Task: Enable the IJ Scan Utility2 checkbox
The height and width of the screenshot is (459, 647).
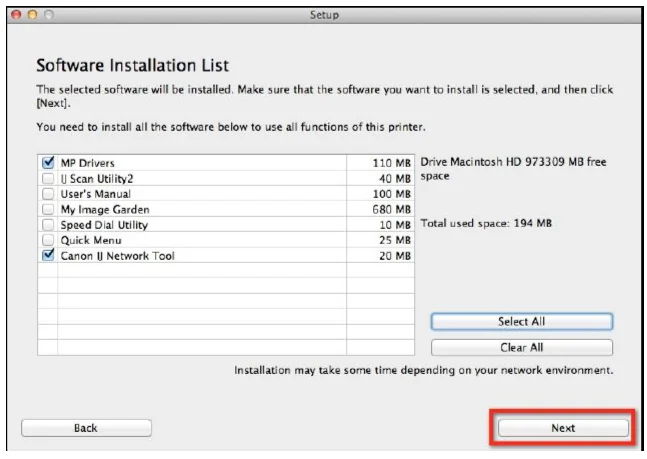Action: click(x=48, y=178)
